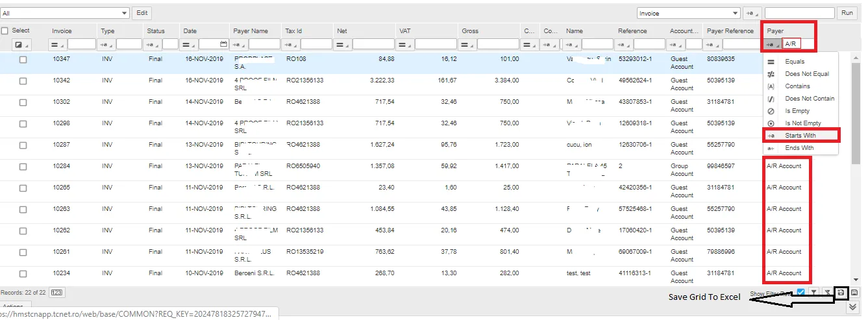868x320 pixels.
Task: Click the double chevron expand icon
Action: (853, 307)
